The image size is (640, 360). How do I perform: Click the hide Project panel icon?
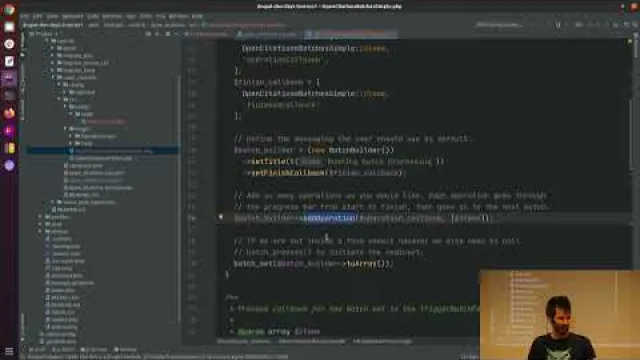click(177, 34)
